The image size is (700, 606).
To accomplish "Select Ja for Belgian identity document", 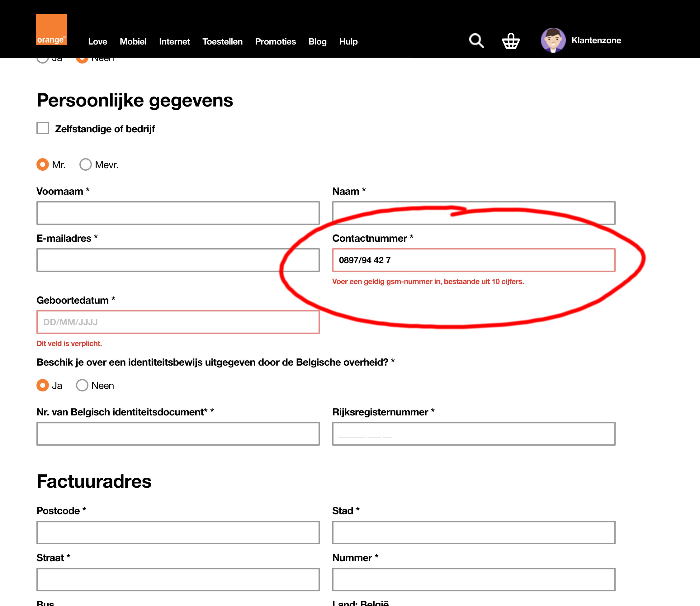I will (x=43, y=386).
